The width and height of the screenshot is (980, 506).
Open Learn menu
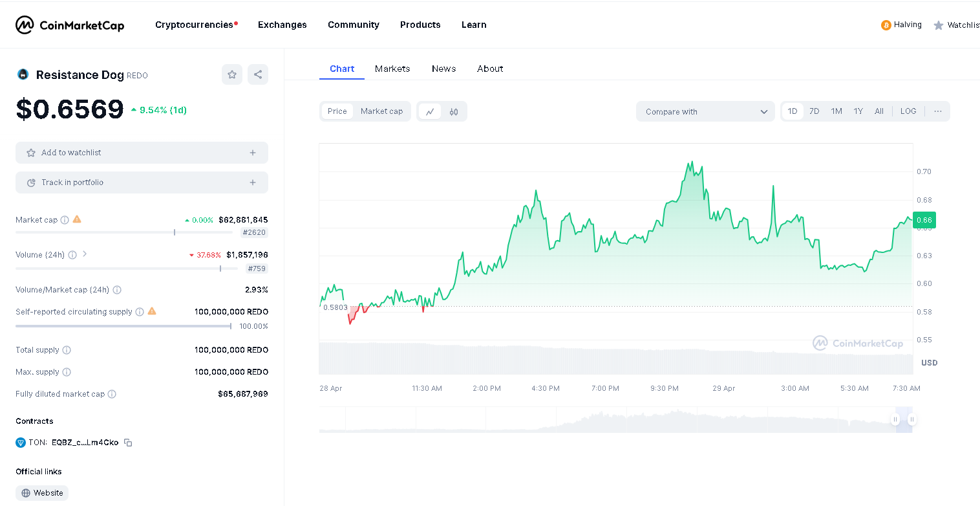pyautogui.click(x=474, y=25)
